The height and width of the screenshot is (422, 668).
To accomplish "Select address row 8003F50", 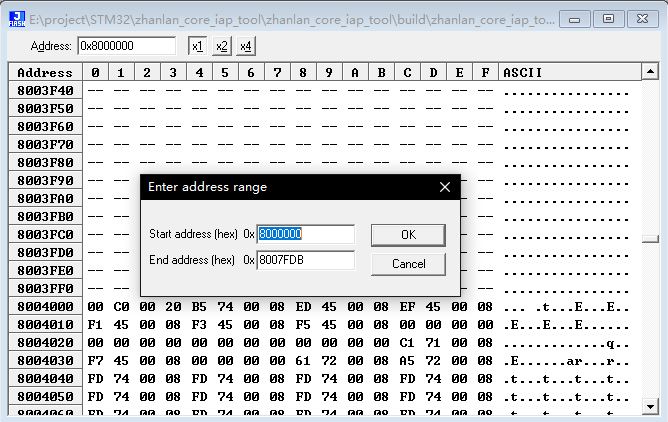I will (x=45, y=109).
